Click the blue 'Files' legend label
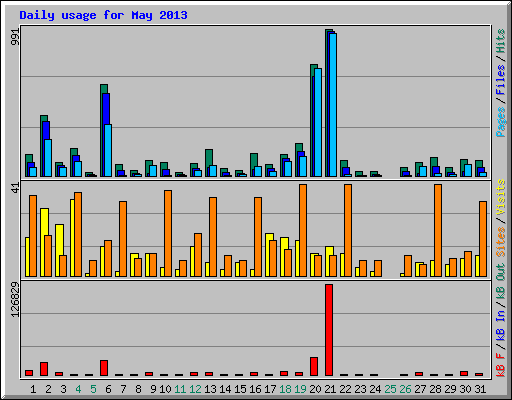This screenshot has width=512, height=400. point(500,80)
